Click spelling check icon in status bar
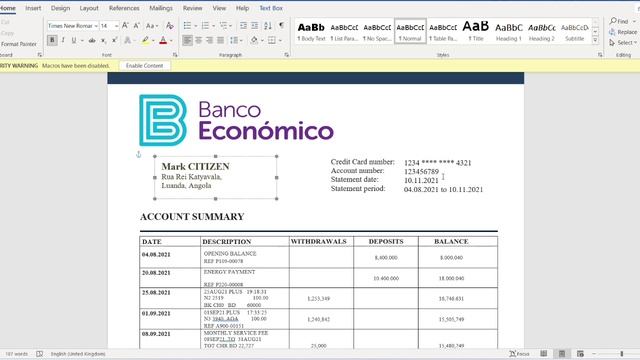Image resolution: width=640 pixels, height=360 pixels. [x=39, y=354]
